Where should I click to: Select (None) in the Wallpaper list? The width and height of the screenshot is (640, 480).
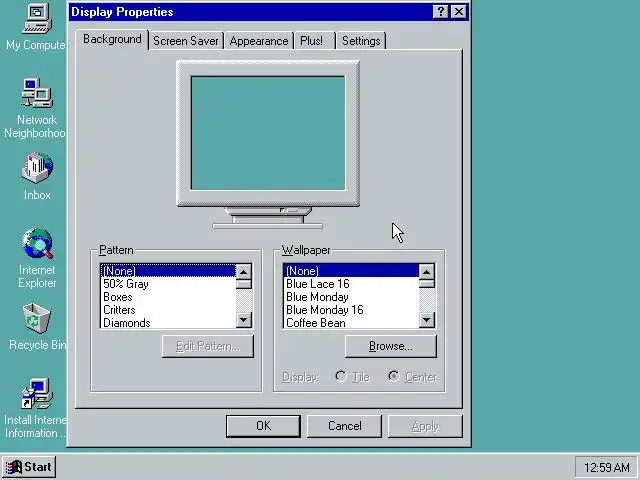(x=351, y=271)
